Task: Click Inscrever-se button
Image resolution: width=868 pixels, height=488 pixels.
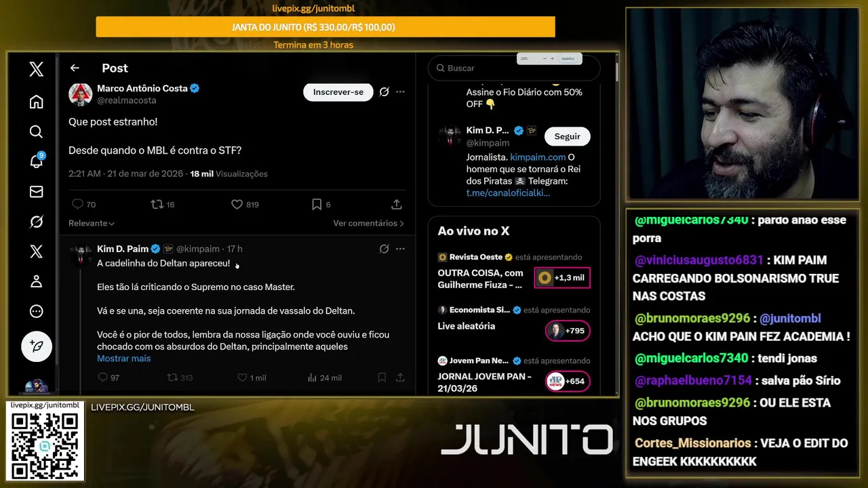Action: pos(338,92)
